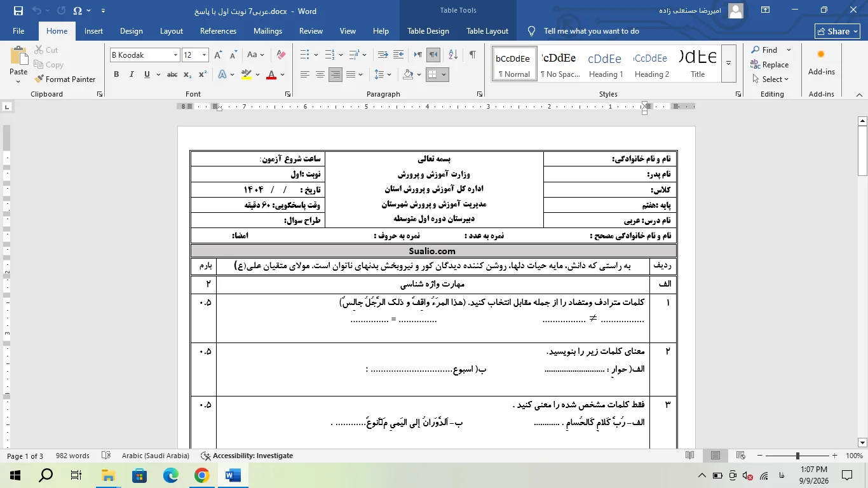This screenshot has height=488, width=868.
Task: Toggle align right paragraph alignment
Action: tap(336, 74)
